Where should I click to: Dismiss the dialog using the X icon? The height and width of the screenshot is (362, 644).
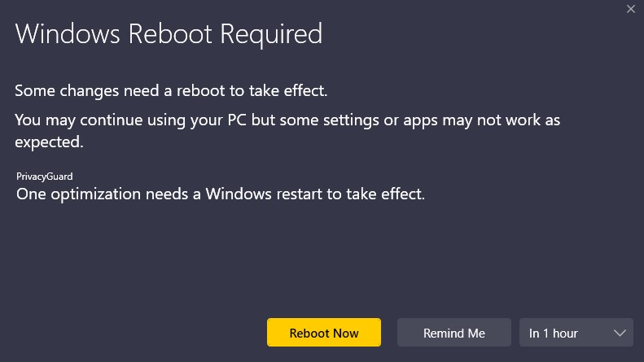(x=631, y=9)
